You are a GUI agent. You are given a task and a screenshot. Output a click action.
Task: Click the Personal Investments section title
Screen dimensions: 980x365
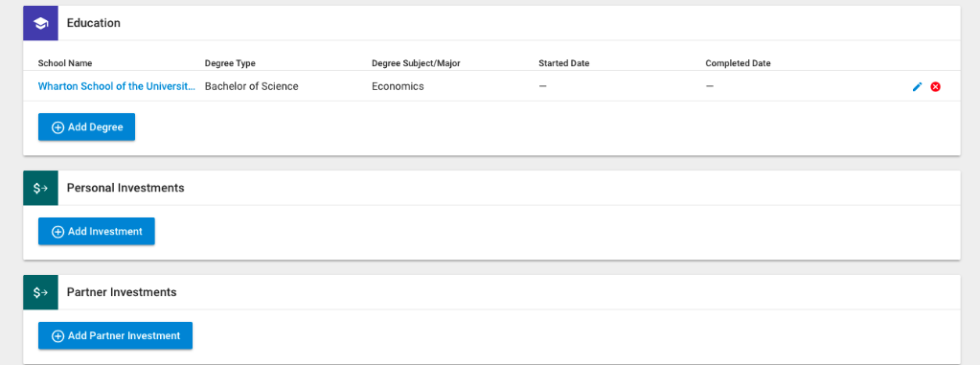[125, 188]
